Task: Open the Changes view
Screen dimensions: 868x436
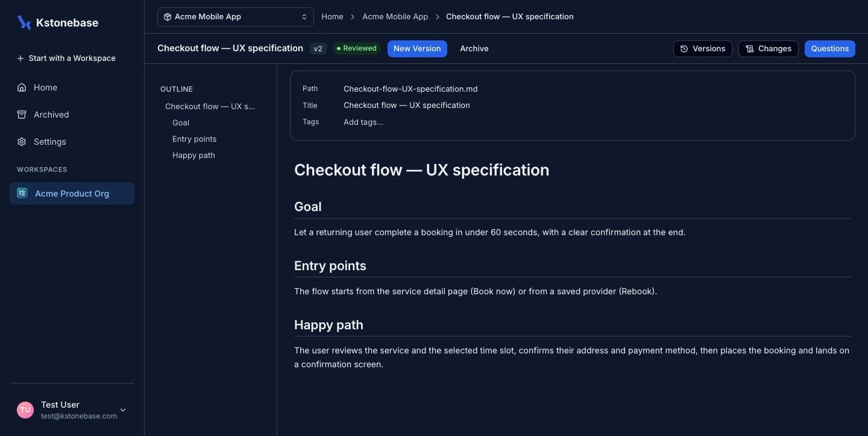Action: (769, 49)
